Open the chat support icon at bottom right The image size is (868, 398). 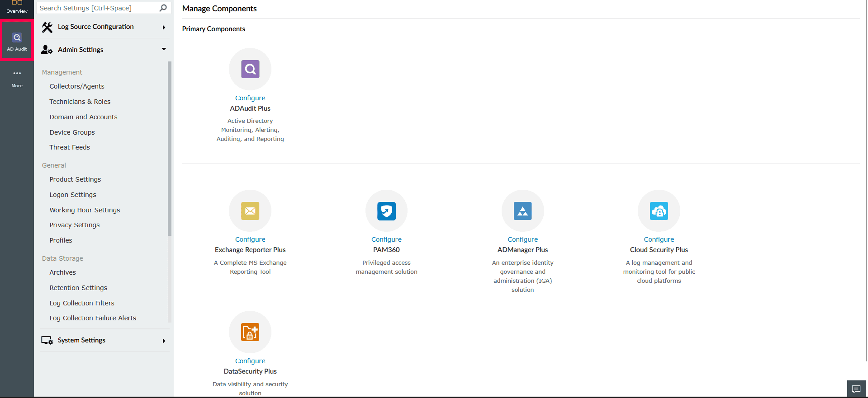(856, 389)
